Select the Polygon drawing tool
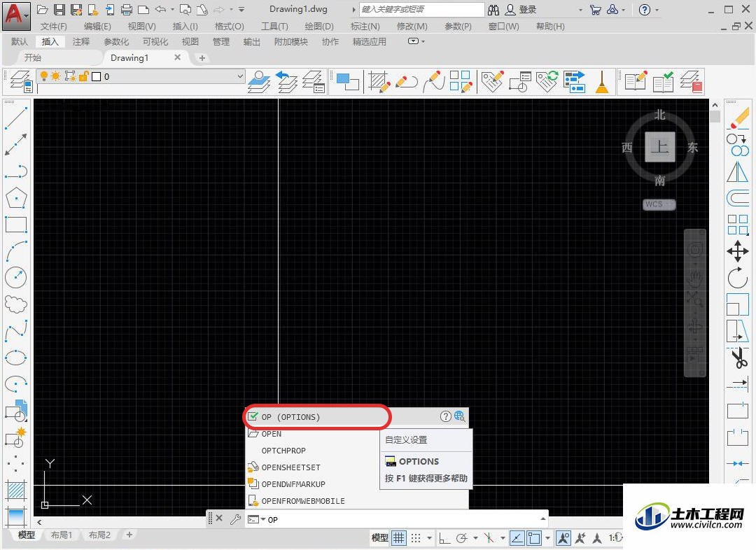This screenshot has height=550, width=756. [16, 197]
